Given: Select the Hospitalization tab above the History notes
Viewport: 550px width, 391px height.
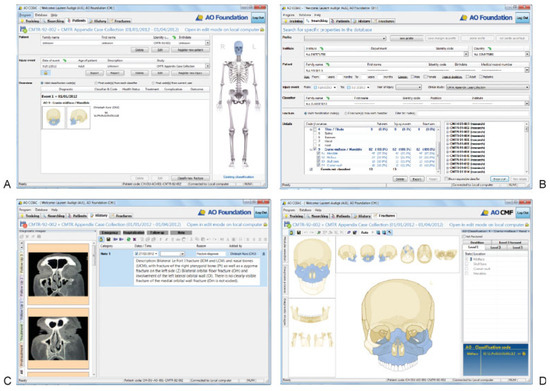Looking at the screenshot, I should pos(134,232).
